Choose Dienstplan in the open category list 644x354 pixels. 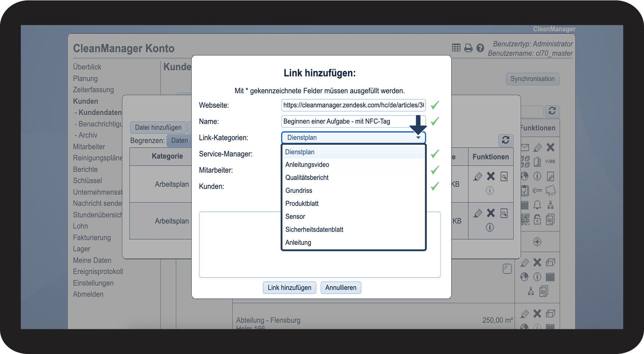(354, 152)
